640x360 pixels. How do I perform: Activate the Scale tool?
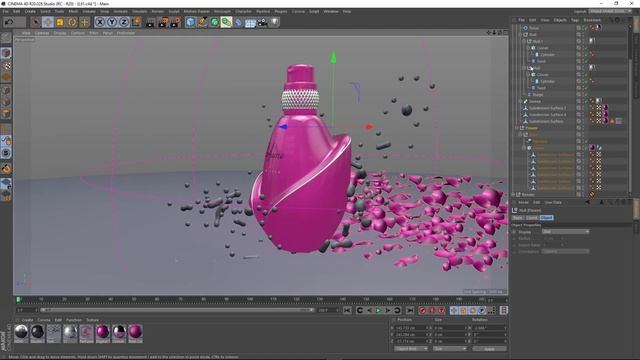coord(60,22)
